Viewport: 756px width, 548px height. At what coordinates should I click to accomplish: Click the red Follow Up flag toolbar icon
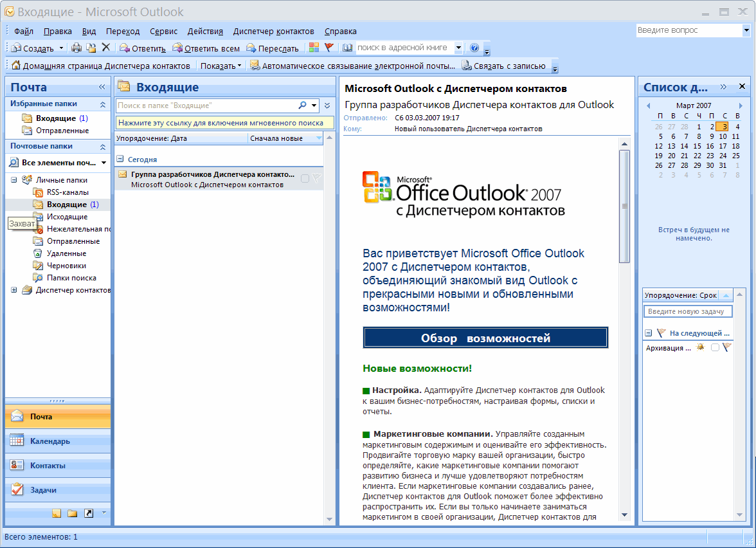pos(329,48)
